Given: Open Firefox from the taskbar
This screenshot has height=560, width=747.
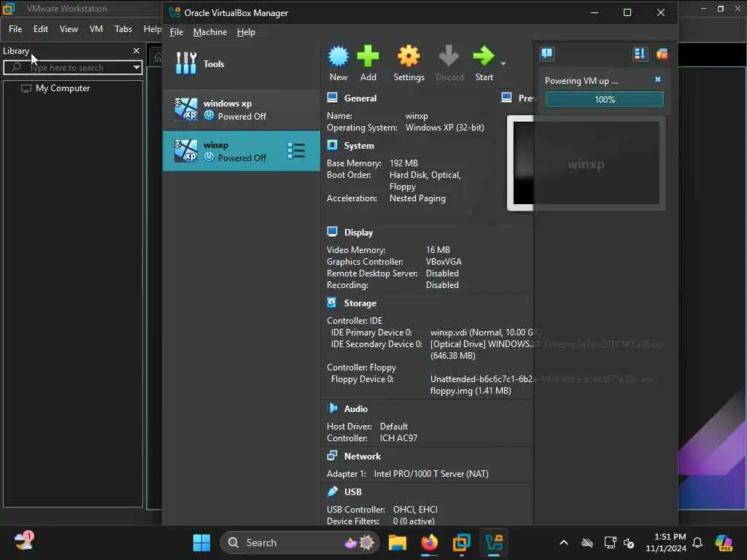Looking at the screenshot, I should pyautogui.click(x=429, y=542).
